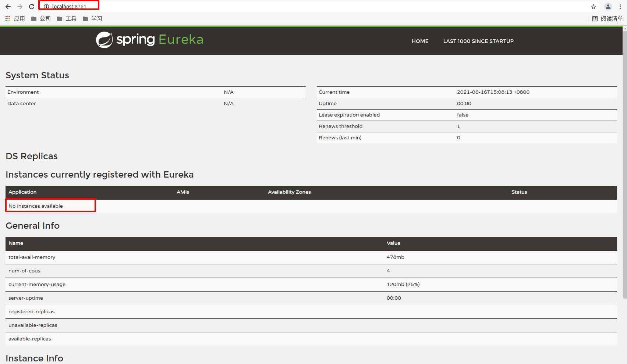Image resolution: width=627 pixels, height=364 pixels.
Task: Click the General Info heading
Action: [32, 226]
